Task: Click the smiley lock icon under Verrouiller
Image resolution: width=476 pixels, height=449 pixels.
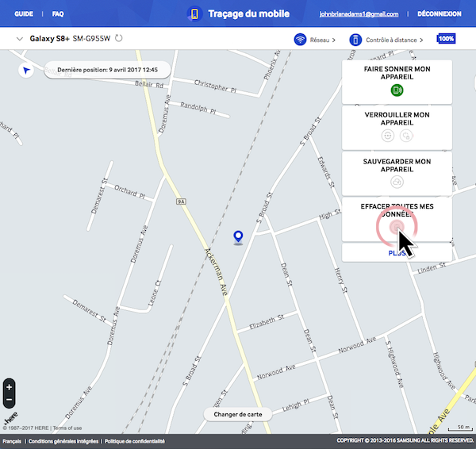Action: pos(388,136)
